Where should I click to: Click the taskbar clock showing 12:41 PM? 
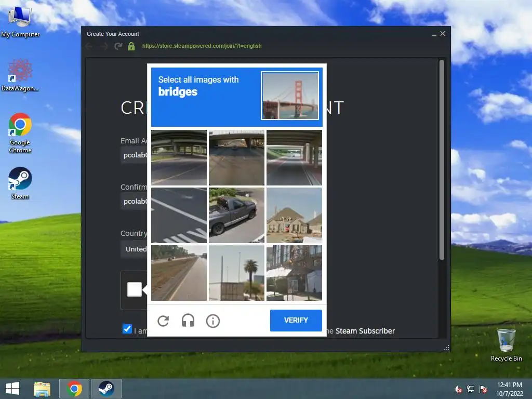510,389
